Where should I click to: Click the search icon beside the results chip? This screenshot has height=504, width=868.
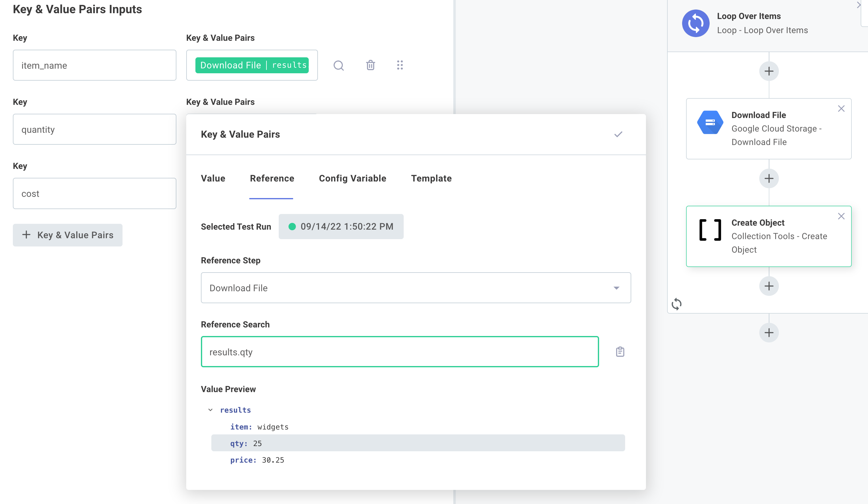tap(339, 65)
